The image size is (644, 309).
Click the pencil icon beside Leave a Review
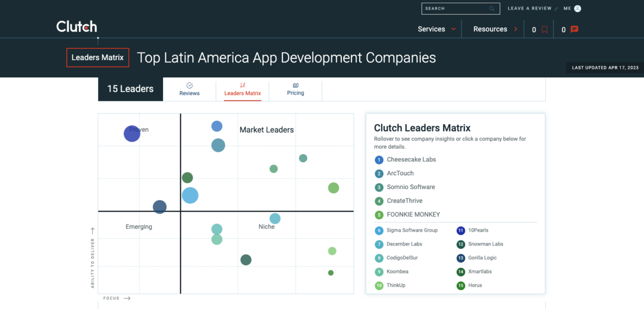point(557,9)
